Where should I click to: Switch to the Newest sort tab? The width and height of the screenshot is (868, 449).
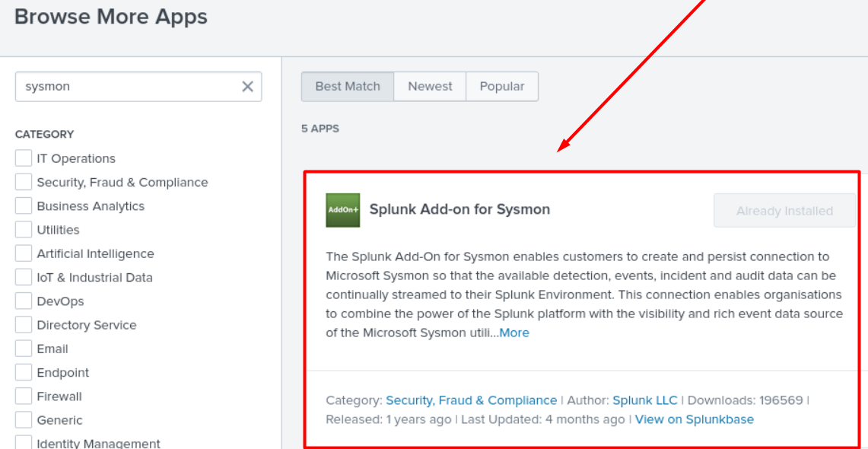430,86
